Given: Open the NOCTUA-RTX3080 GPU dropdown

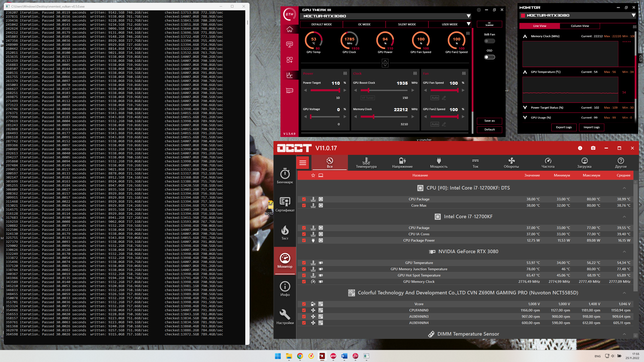Looking at the screenshot, I should tap(468, 16).
